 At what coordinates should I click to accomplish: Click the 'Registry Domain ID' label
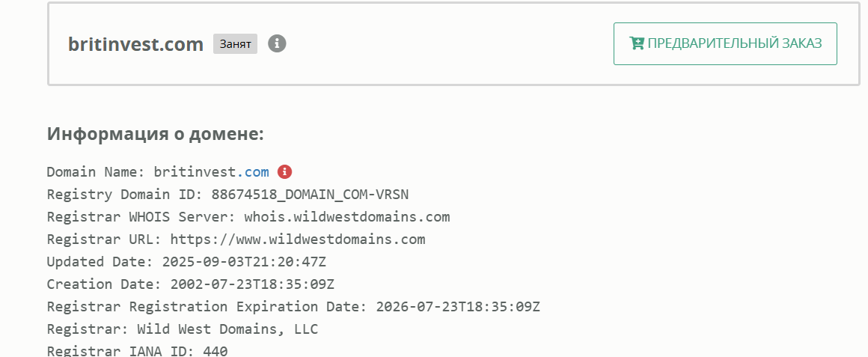point(120,195)
